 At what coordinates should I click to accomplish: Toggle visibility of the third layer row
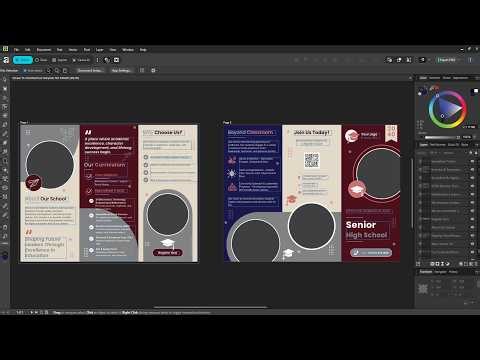(x=472, y=178)
